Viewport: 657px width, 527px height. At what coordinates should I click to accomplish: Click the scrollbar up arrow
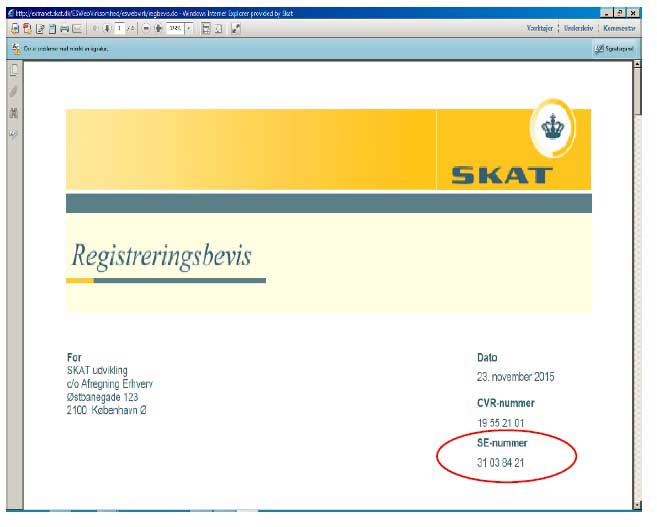tap(637, 64)
